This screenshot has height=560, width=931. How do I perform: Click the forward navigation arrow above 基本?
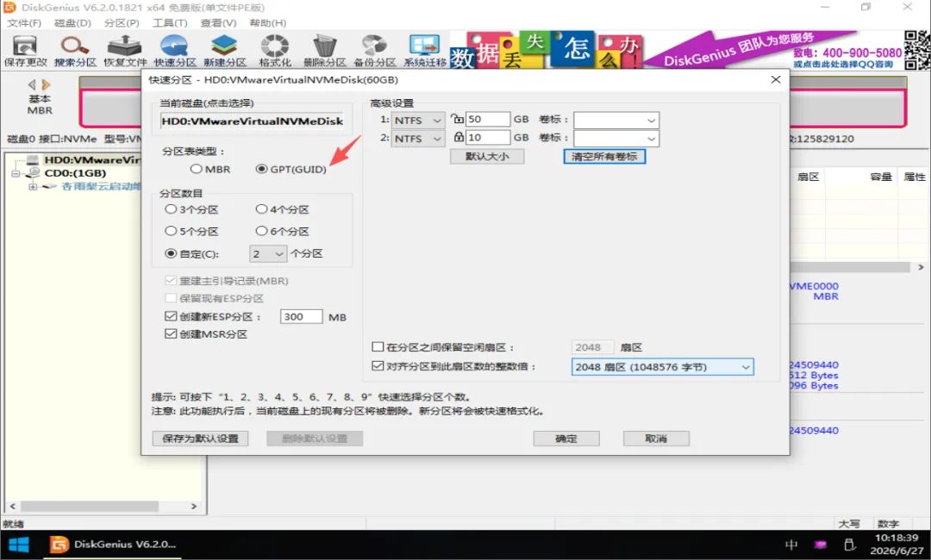(46, 84)
